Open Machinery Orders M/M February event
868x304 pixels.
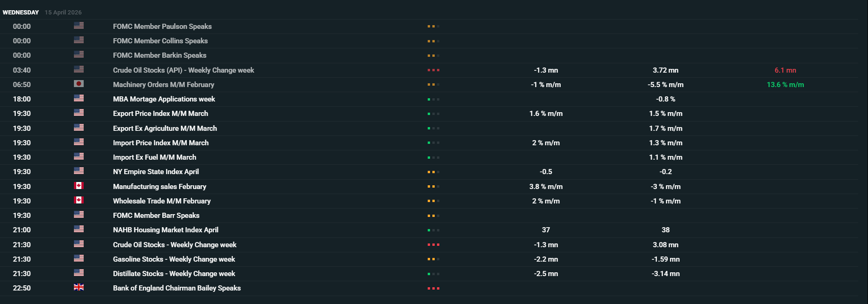(164, 85)
